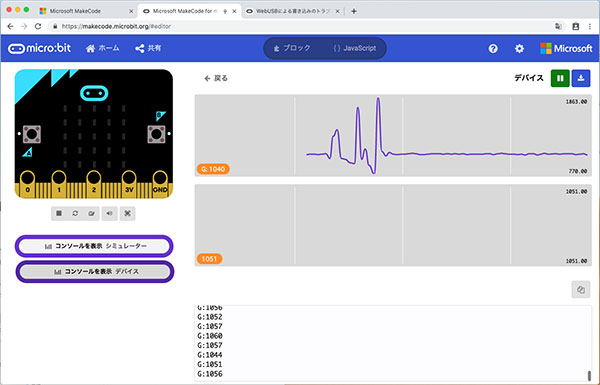Click the console scrollbar
This screenshot has height=385, width=600.
tap(589, 375)
